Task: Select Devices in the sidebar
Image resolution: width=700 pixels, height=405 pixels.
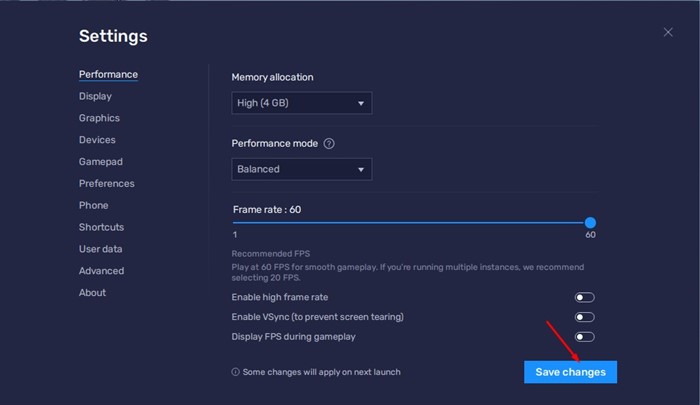Action: (x=97, y=140)
